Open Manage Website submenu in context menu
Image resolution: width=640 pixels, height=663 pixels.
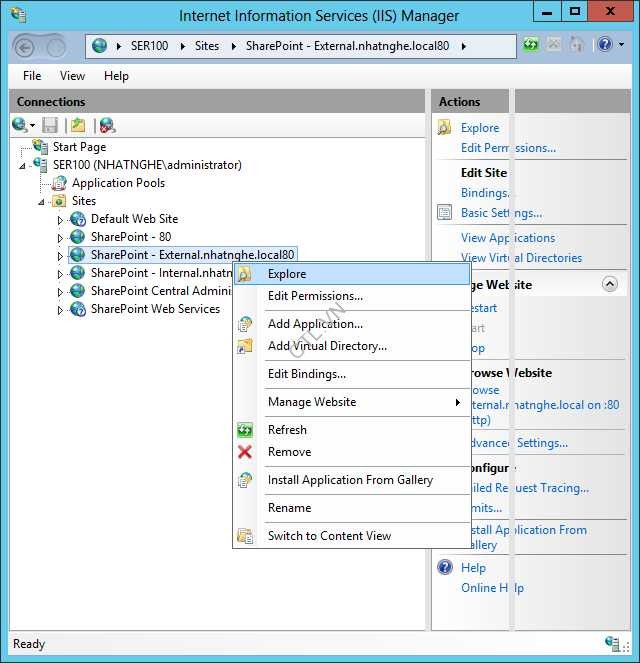pos(352,402)
